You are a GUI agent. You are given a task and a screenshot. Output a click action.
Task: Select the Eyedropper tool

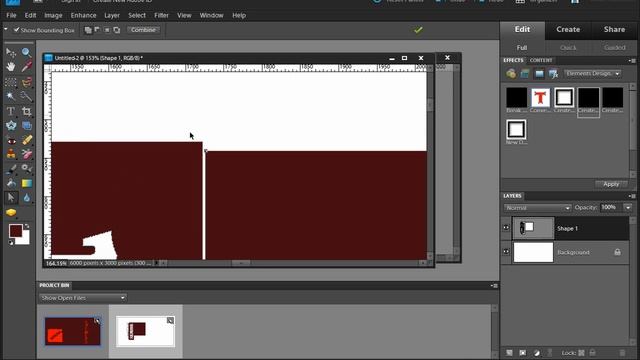pos(27,67)
